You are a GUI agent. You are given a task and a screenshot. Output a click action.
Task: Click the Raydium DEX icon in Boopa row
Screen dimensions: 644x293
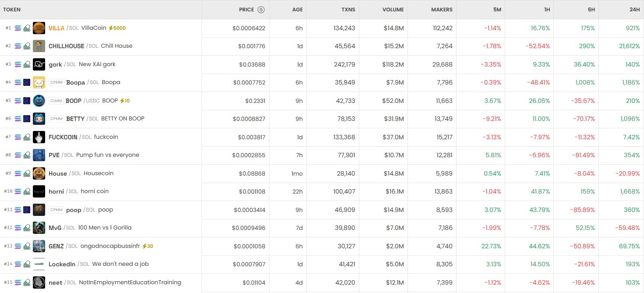(x=27, y=82)
